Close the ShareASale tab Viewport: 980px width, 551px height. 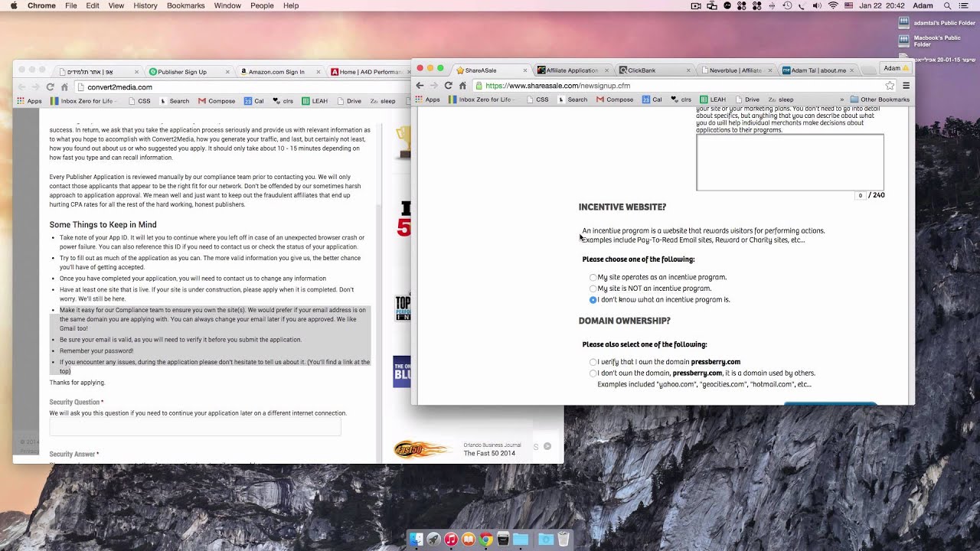[x=524, y=70]
